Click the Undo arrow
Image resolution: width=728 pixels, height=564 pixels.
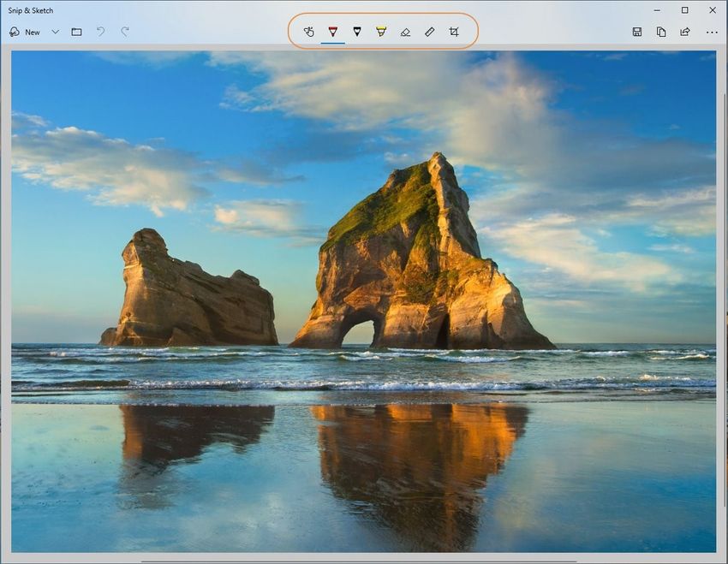(100, 32)
